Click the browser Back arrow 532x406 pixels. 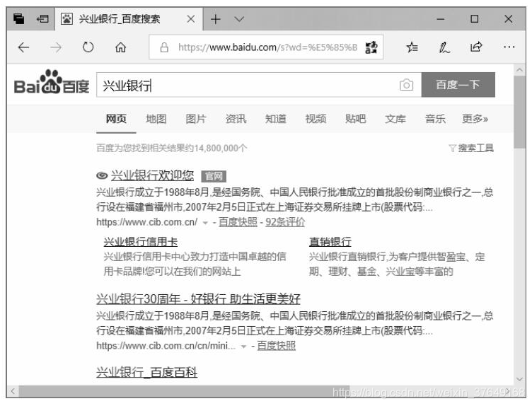(x=23, y=47)
